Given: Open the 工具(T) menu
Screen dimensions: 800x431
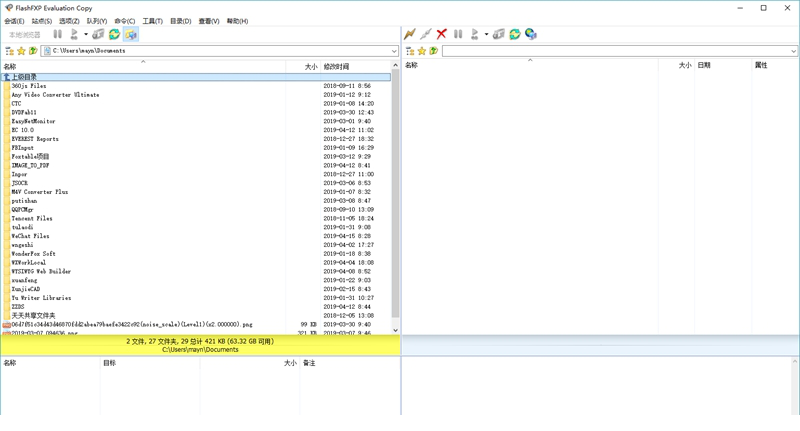Looking at the screenshot, I should (x=152, y=21).
